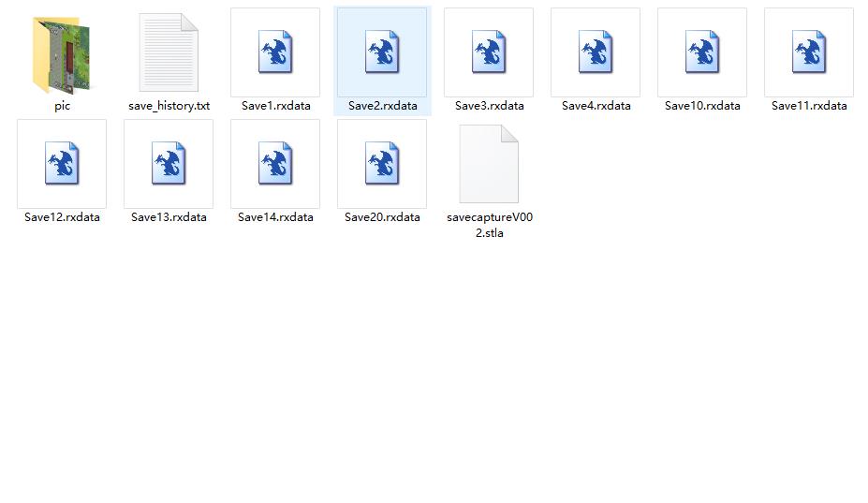Select the save_history.txt document icon
Viewport: 868px width, 503px height.
click(x=169, y=52)
